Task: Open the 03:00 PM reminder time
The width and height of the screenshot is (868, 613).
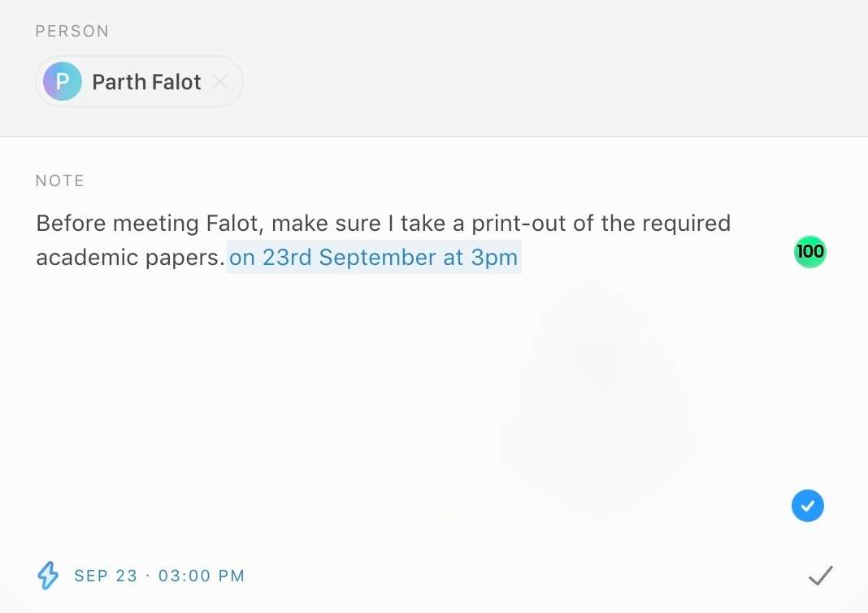Action: (202, 576)
